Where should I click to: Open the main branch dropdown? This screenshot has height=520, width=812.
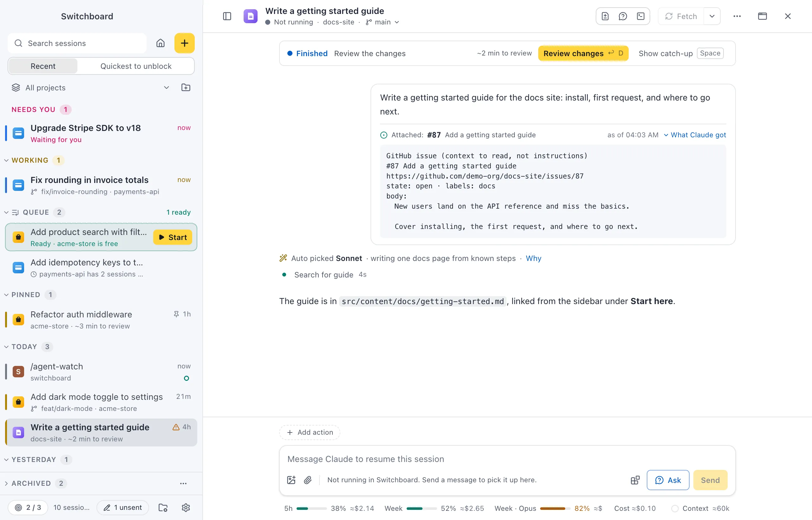[x=382, y=22]
